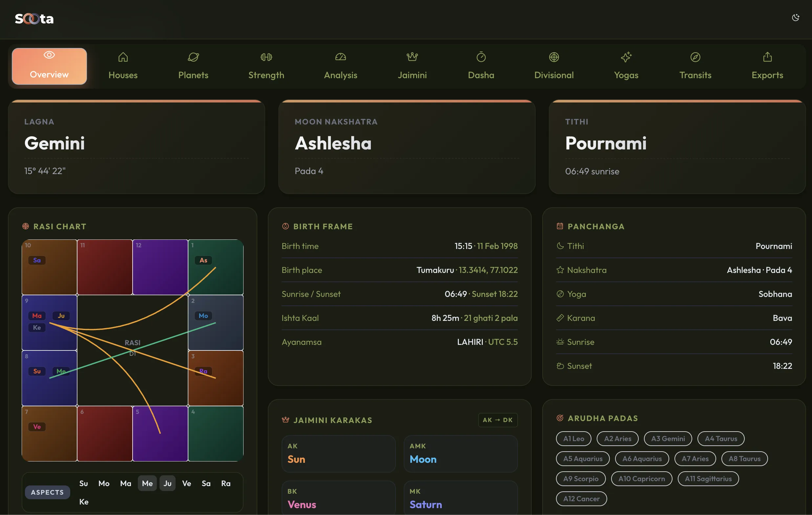This screenshot has width=812, height=515.
Task: Toggle Ra aspect lines
Action: 226,483
